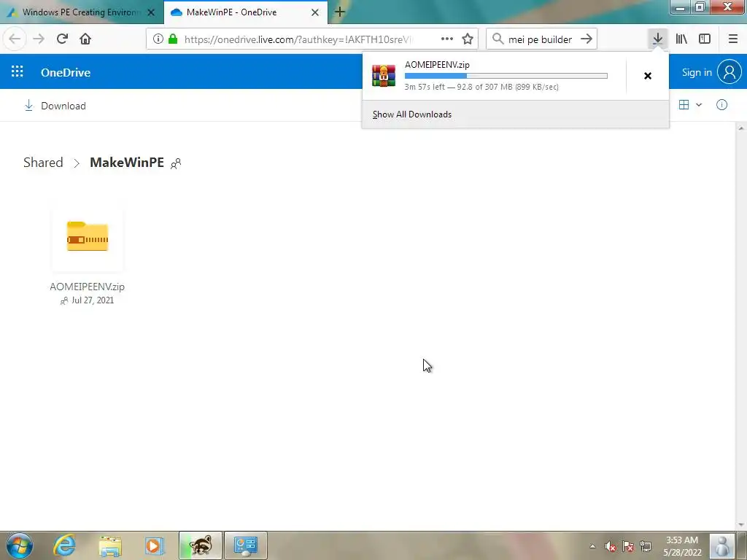Image resolution: width=747 pixels, height=560 pixels.
Task: Click the green secure connection padlock
Action: [x=173, y=39]
